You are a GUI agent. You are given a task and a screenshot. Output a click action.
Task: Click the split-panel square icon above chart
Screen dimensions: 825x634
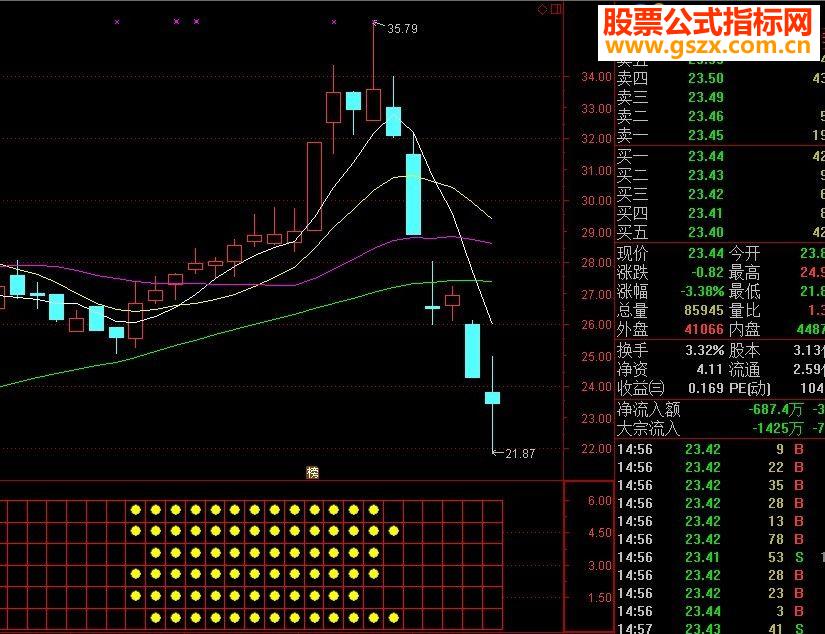(556, 9)
